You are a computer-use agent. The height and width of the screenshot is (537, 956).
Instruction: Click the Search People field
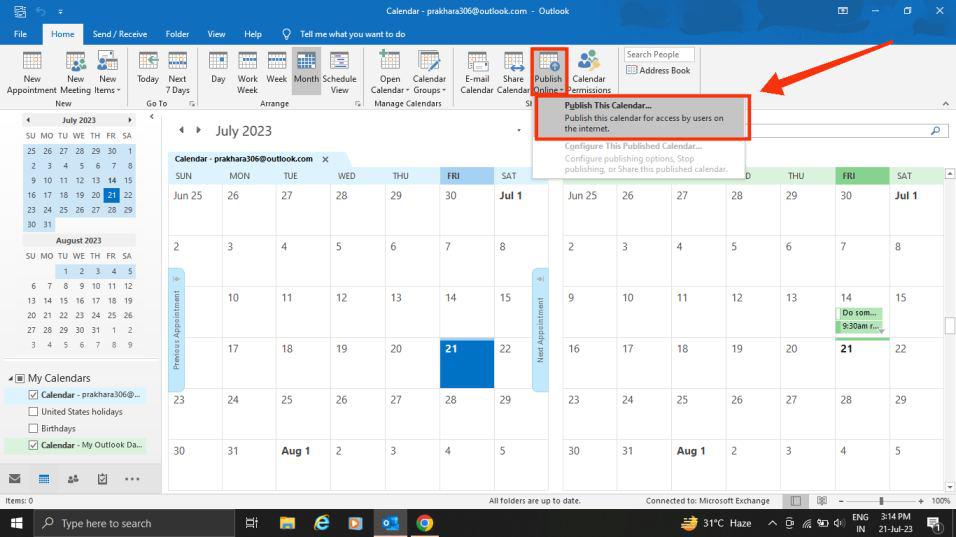pyautogui.click(x=658, y=54)
